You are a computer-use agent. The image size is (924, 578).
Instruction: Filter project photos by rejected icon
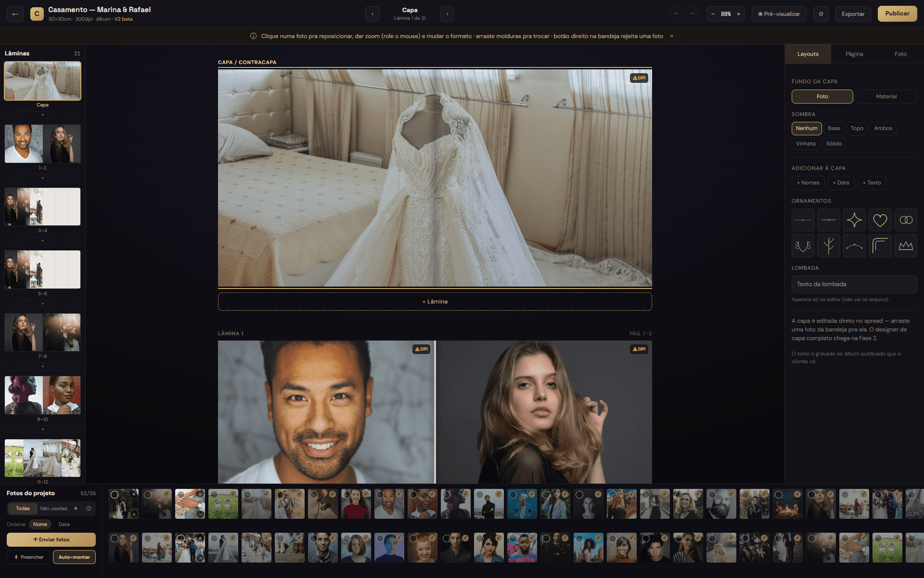coord(89,508)
